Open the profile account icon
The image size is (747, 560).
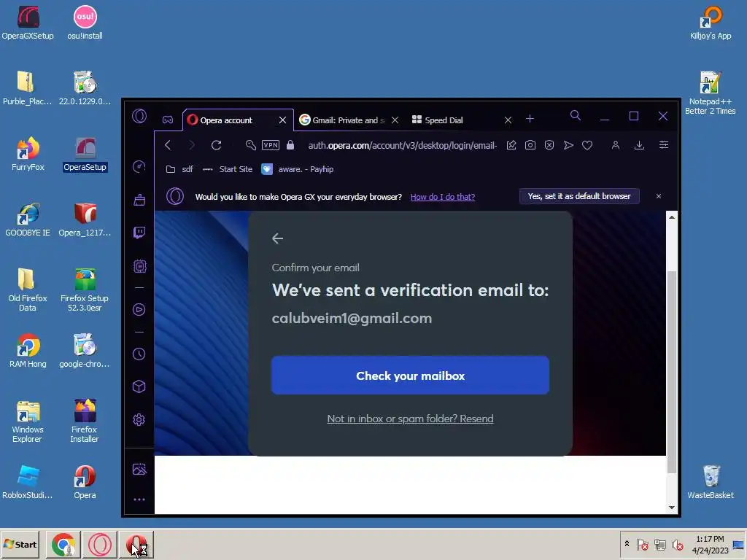(616, 145)
